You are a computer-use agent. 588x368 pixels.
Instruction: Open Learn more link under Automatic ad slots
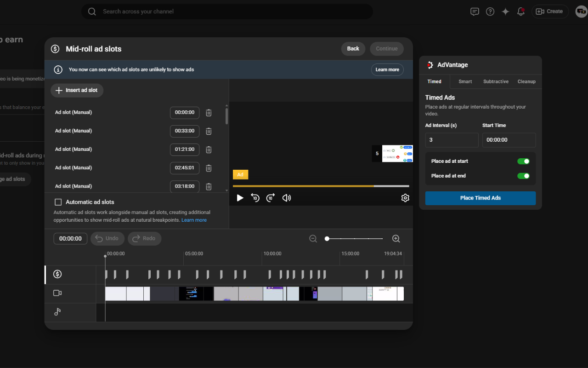(194, 220)
